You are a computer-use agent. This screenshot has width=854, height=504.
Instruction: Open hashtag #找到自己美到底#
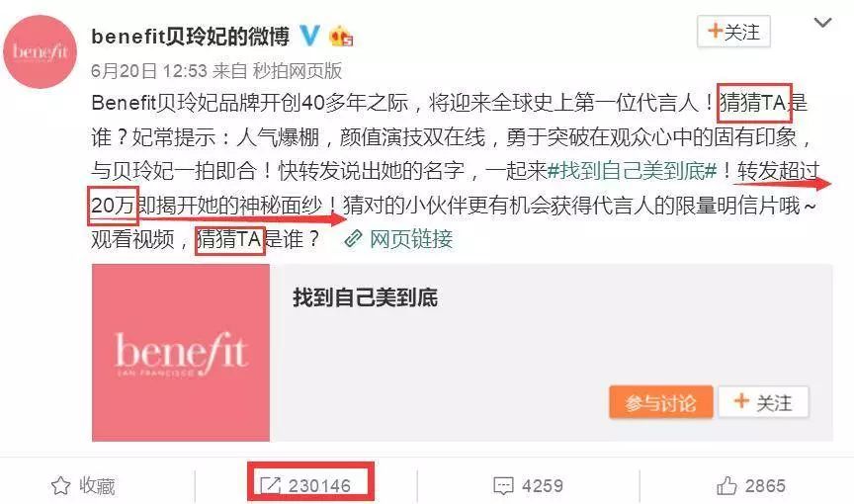coord(632,171)
